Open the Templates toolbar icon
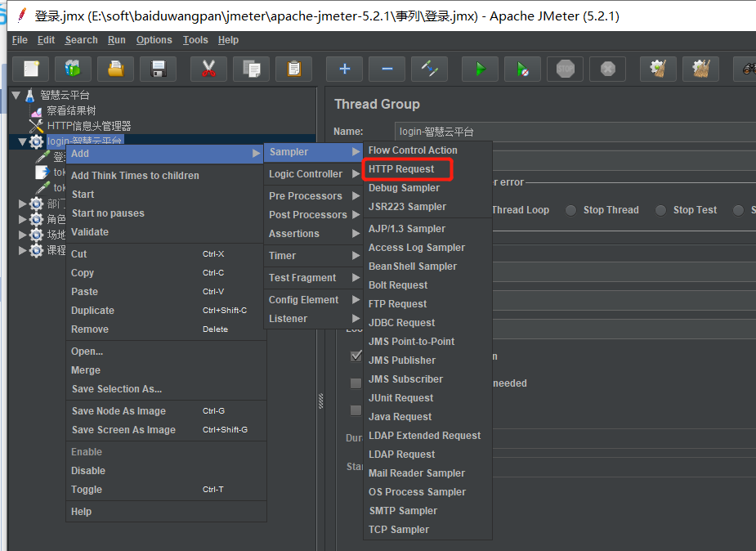 coord(73,69)
